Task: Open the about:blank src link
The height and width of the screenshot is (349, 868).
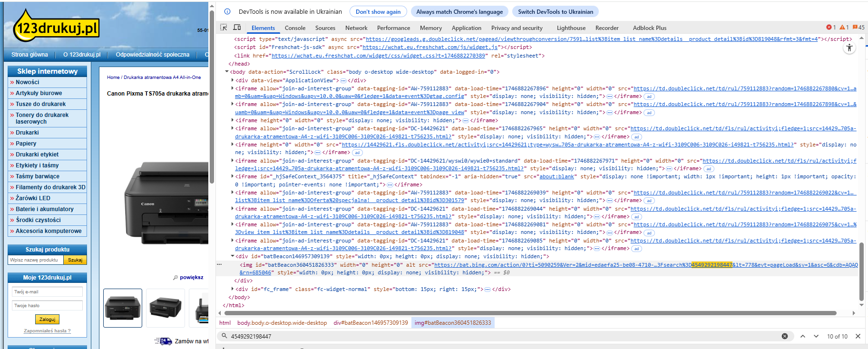Action: pos(556,176)
